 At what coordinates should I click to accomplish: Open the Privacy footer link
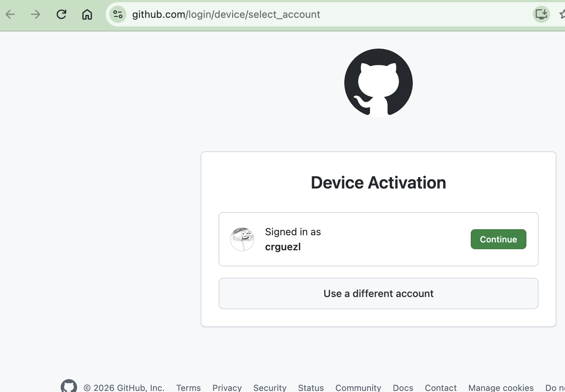(x=227, y=388)
